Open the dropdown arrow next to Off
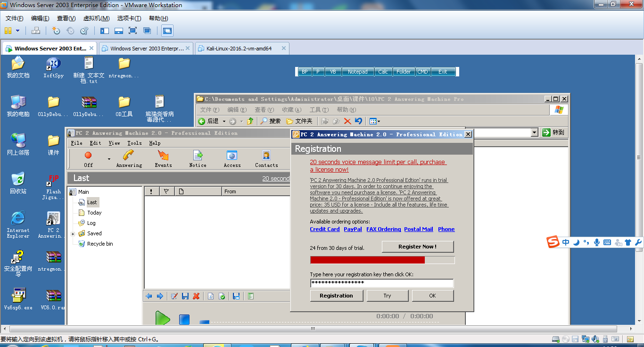Screen dimensions: 644x347 [x=109, y=159]
